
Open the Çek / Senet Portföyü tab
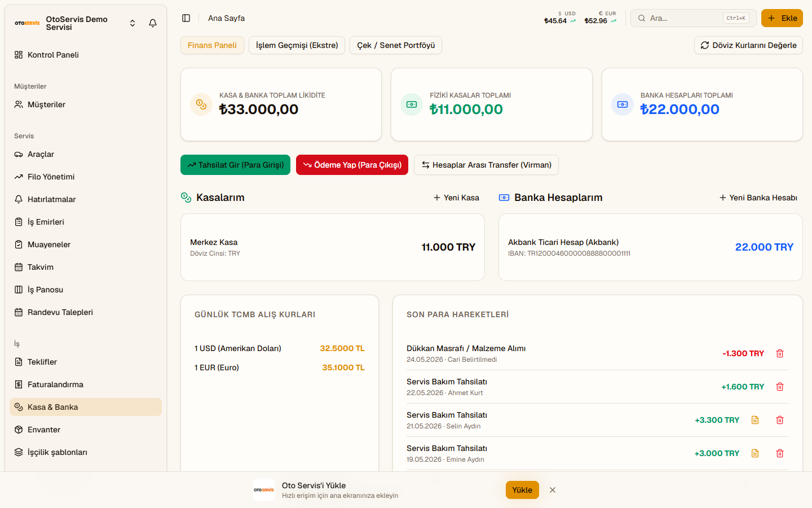pos(396,45)
